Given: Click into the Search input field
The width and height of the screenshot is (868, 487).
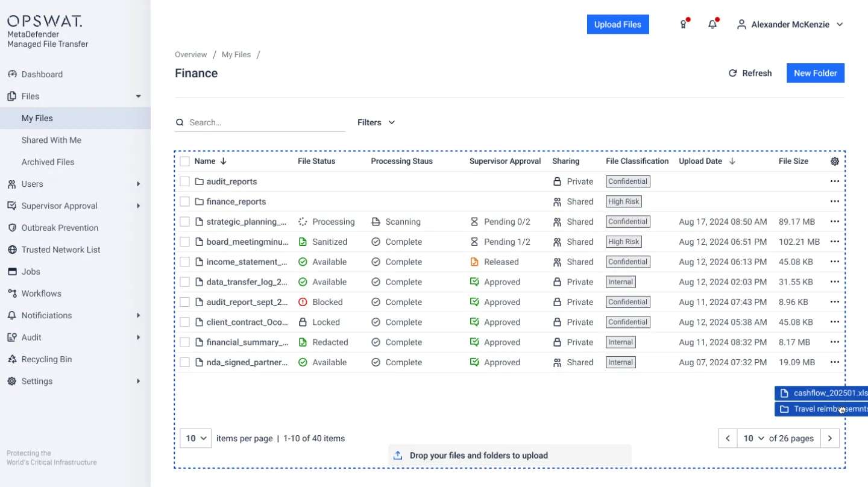Looking at the screenshot, I should point(265,122).
